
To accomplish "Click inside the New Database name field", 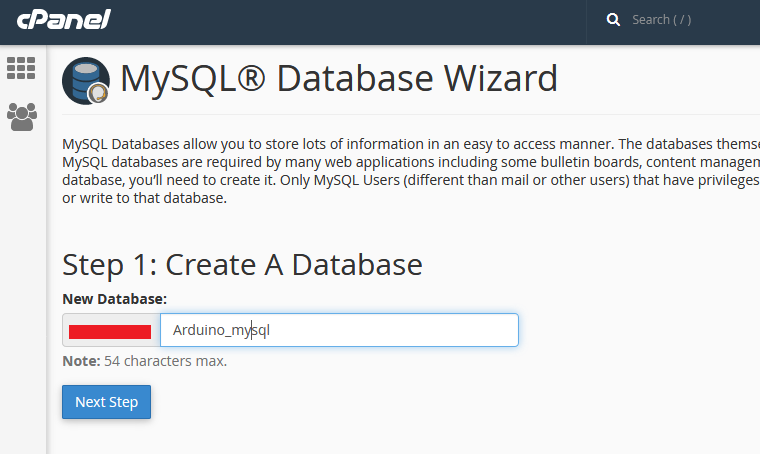I will click(x=400, y=330).
